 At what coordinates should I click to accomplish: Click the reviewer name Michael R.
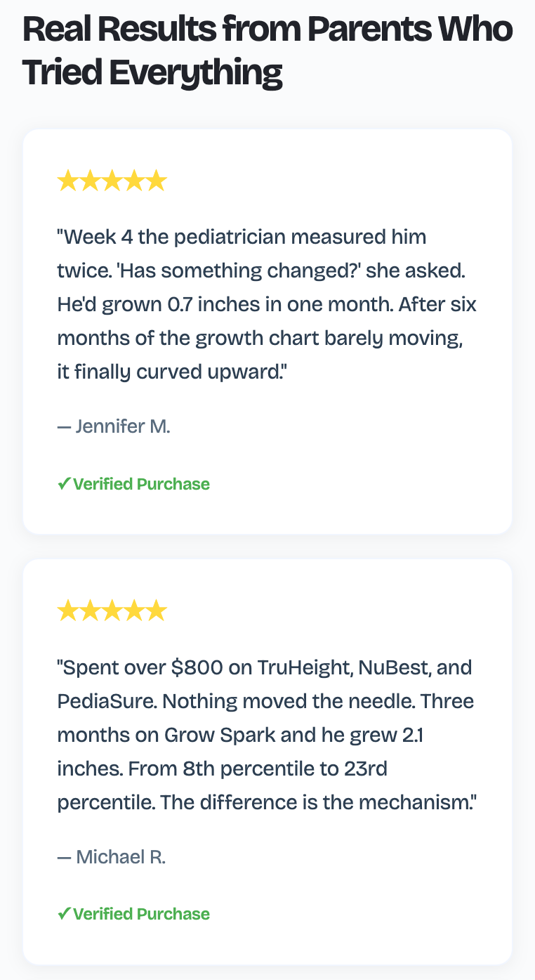[120, 856]
